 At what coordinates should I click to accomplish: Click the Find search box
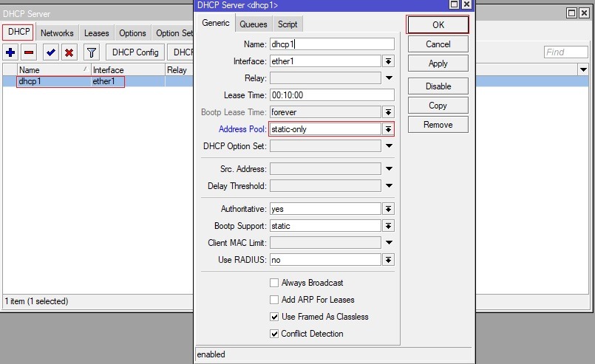coord(565,52)
